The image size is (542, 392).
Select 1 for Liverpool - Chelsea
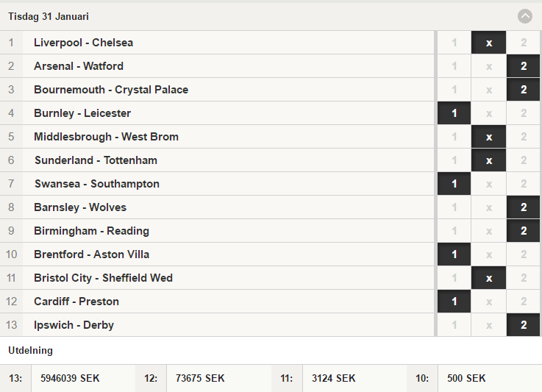(454, 43)
